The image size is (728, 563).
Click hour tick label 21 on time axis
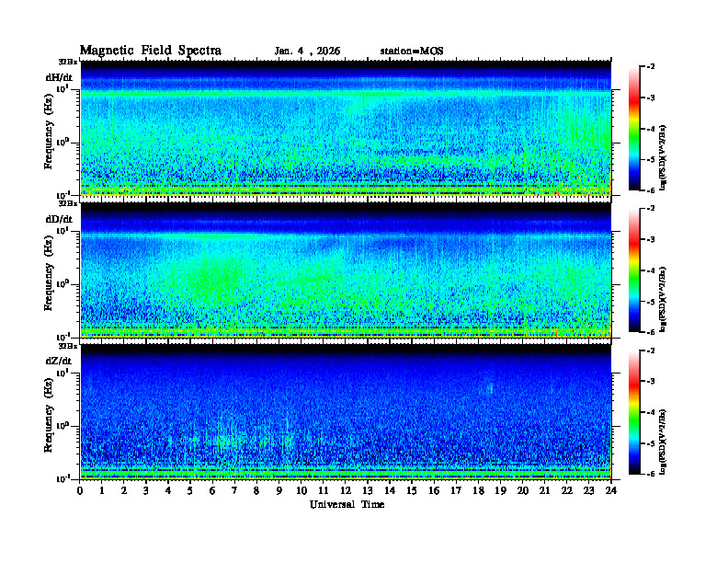point(544,490)
